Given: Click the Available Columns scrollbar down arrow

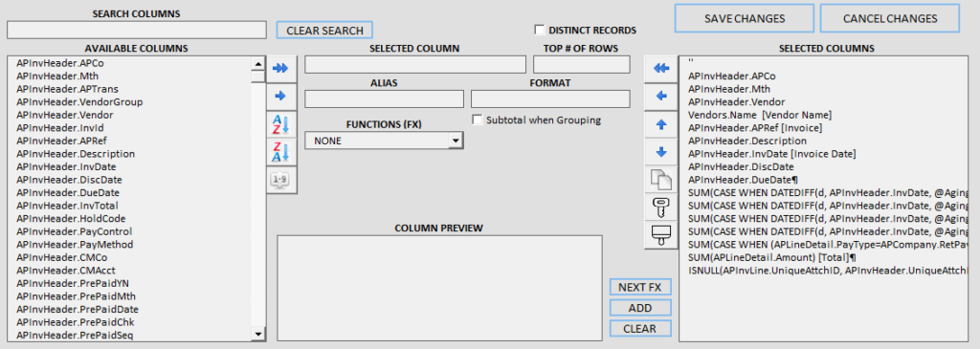Looking at the screenshot, I should pyautogui.click(x=258, y=334).
